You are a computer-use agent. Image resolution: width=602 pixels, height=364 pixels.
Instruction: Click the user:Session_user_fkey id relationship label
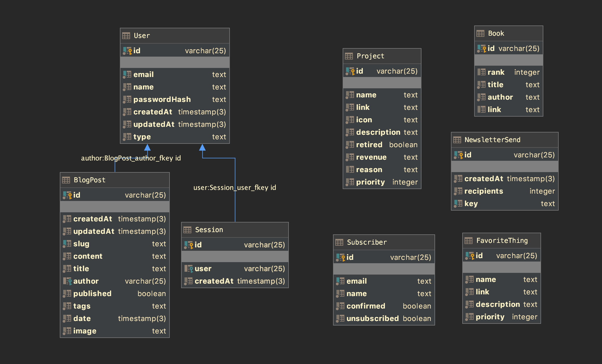pyautogui.click(x=235, y=188)
